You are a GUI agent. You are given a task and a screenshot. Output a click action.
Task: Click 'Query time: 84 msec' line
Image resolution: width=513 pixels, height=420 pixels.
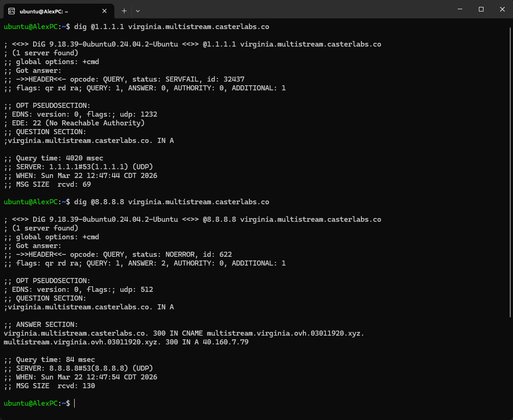point(49,360)
